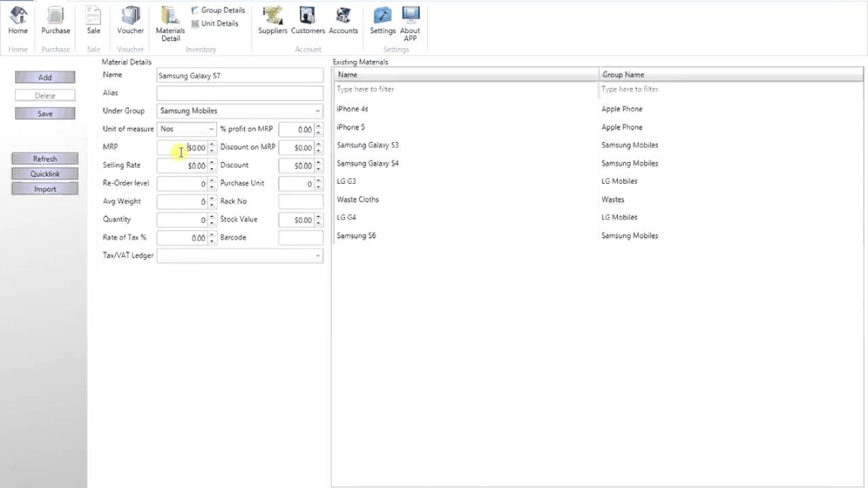Increase Re-Order level with up arrow
Screen dimensions: 868x488
pos(212,180)
